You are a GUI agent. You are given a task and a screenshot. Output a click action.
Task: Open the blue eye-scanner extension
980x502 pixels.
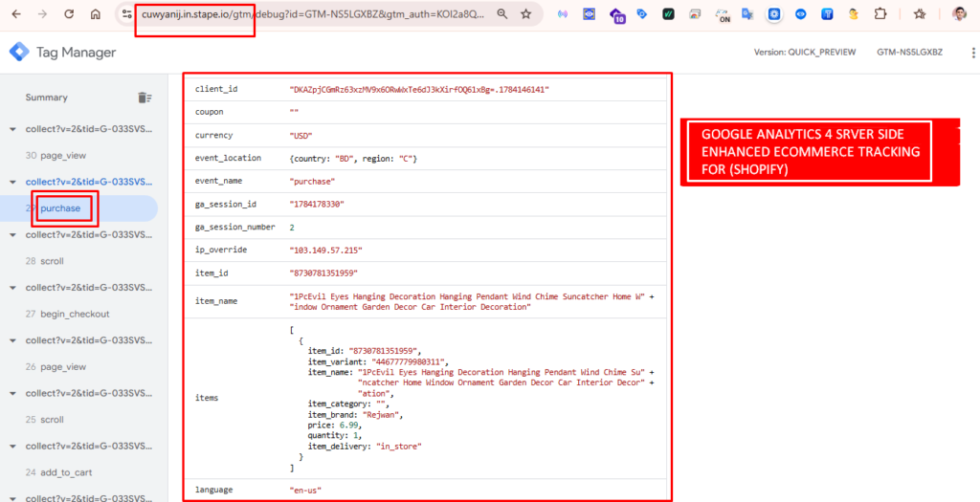click(x=590, y=13)
